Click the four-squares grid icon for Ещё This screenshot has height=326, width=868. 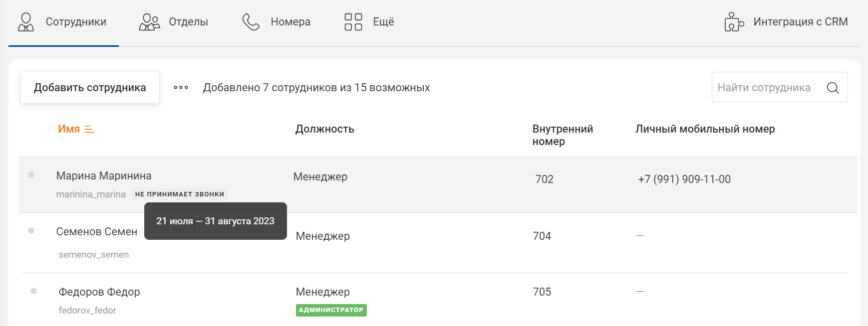353,22
